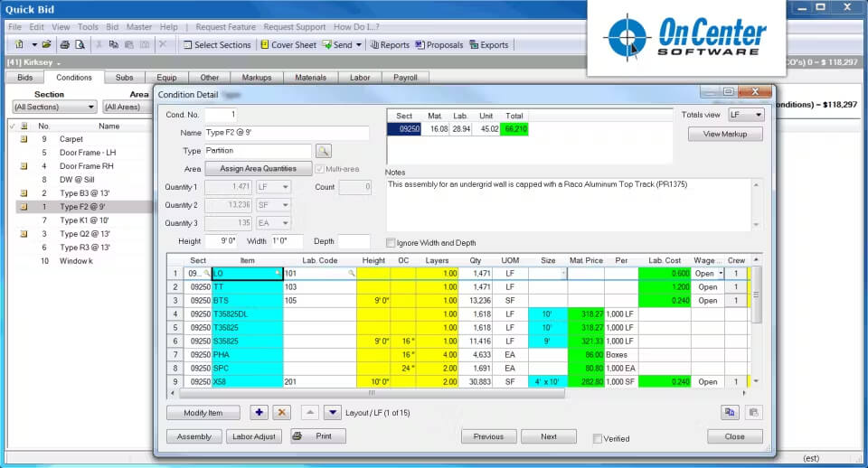The height and width of the screenshot is (468, 868).
Task: Open Exports from toolbar
Action: 489,45
